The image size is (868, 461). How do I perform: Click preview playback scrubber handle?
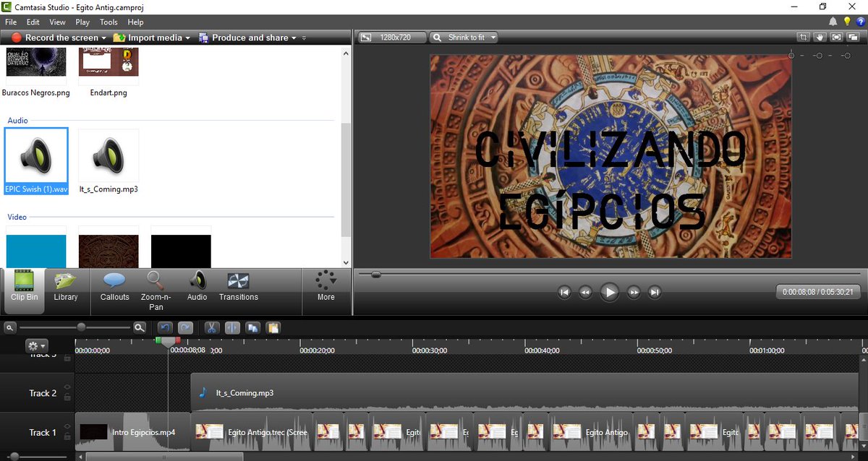tap(375, 275)
